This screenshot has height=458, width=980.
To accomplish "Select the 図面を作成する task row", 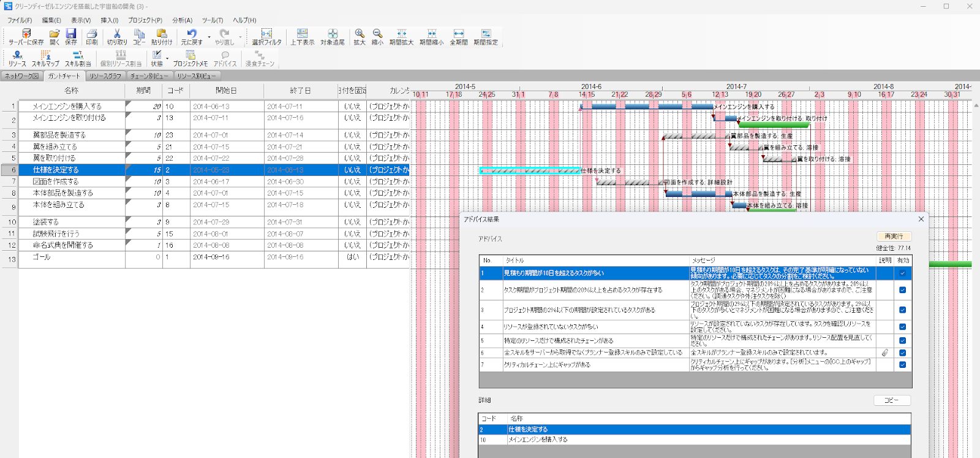I will [x=56, y=181].
